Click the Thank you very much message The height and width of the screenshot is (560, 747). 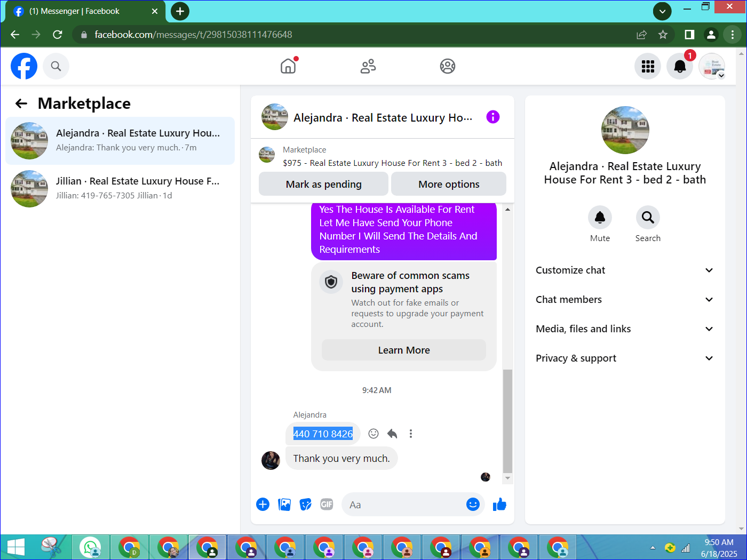pyautogui.click(x=341, y=458)
